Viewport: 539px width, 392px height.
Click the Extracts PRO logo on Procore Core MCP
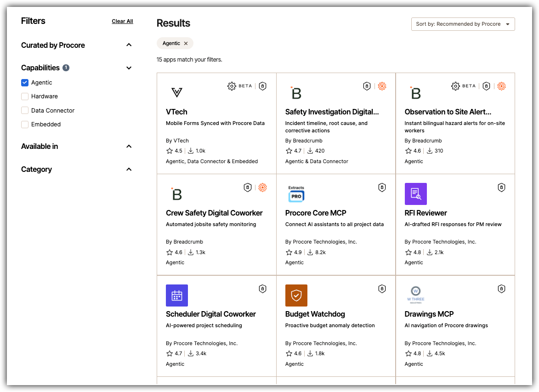(296, 193)
